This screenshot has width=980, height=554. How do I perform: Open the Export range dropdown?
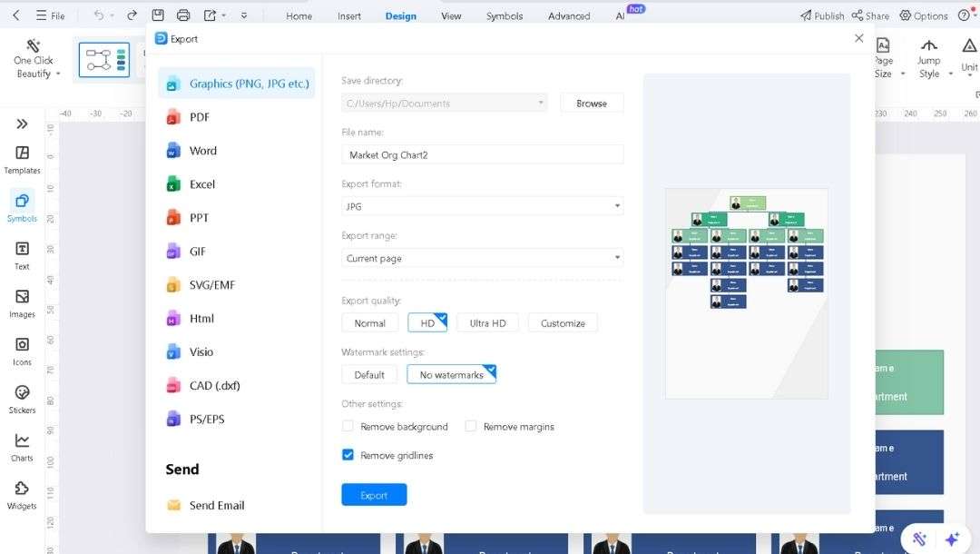(x=618, y=258)
